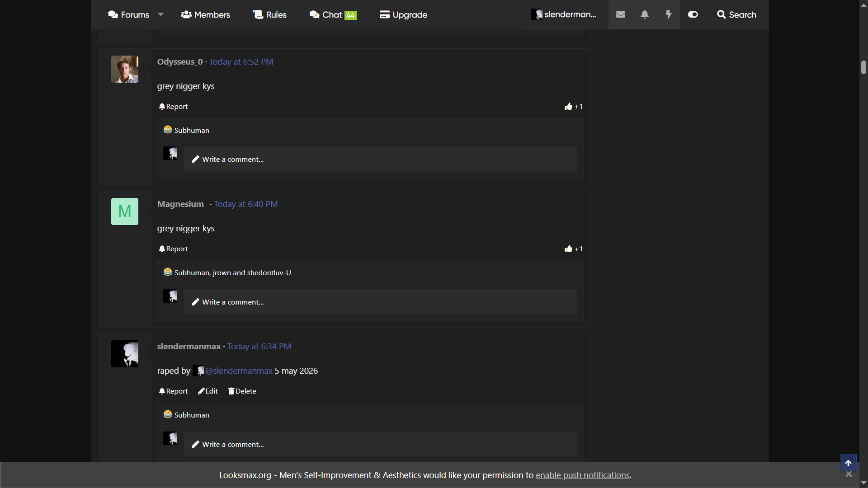Open the Search button

(736, 14)
